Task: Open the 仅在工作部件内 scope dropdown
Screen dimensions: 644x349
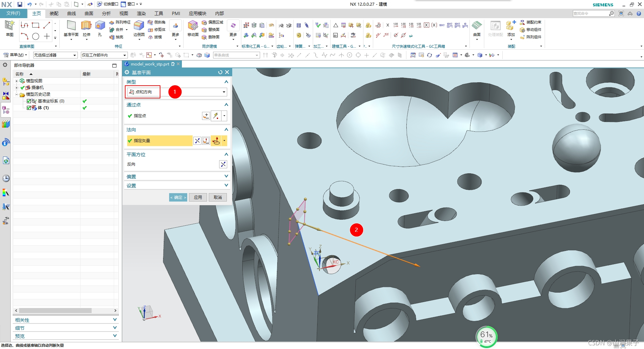Action: pyautogui.click(x=104, y=55)
